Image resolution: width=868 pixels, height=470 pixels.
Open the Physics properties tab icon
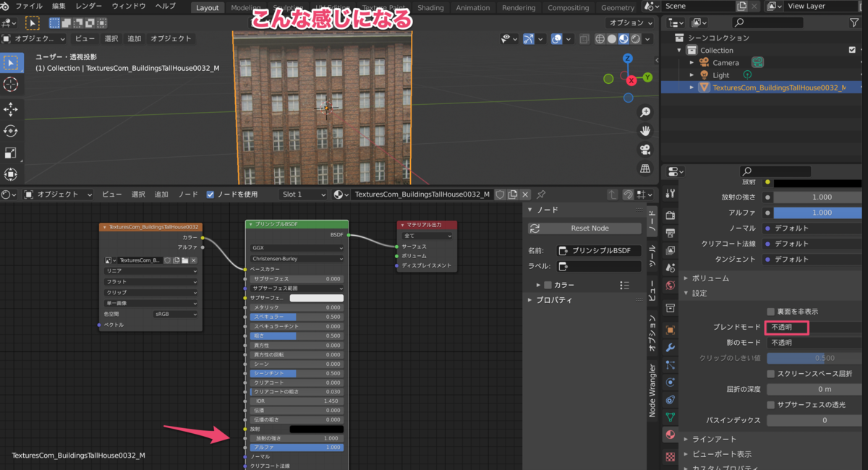(671, 383)
